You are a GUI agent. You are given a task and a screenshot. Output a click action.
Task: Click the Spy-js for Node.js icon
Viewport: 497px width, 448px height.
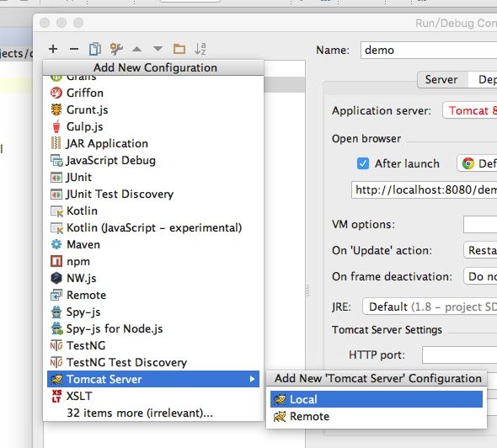coord(56,328)
